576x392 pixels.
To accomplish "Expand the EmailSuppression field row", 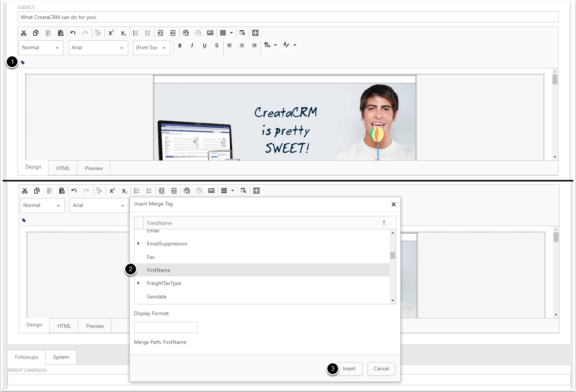I will (x=138, y=244).
